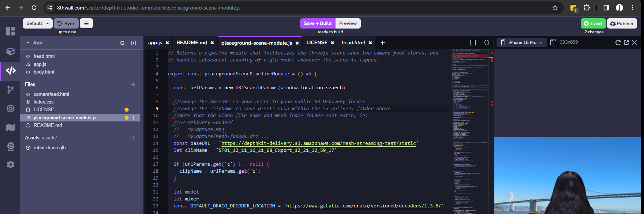Image resolution: width=644 pixels, height=214 pixels.
Task: Switch to the README.md tab
Action: (192, 43)
